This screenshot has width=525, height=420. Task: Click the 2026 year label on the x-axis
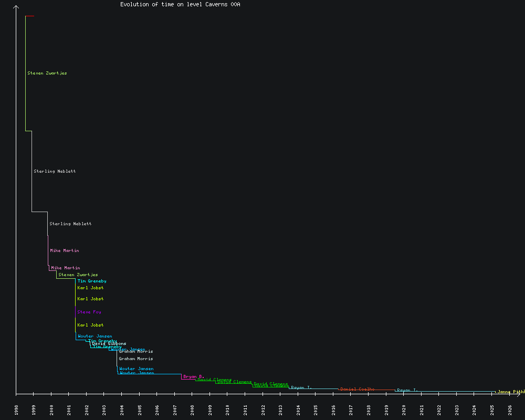click(510, 410)
